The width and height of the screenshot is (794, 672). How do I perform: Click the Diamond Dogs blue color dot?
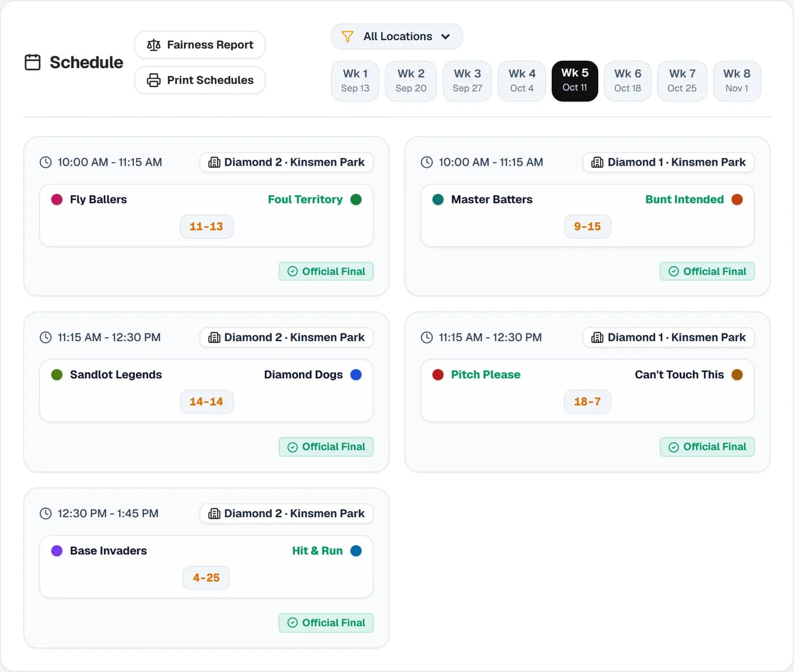tap(356, 375)
